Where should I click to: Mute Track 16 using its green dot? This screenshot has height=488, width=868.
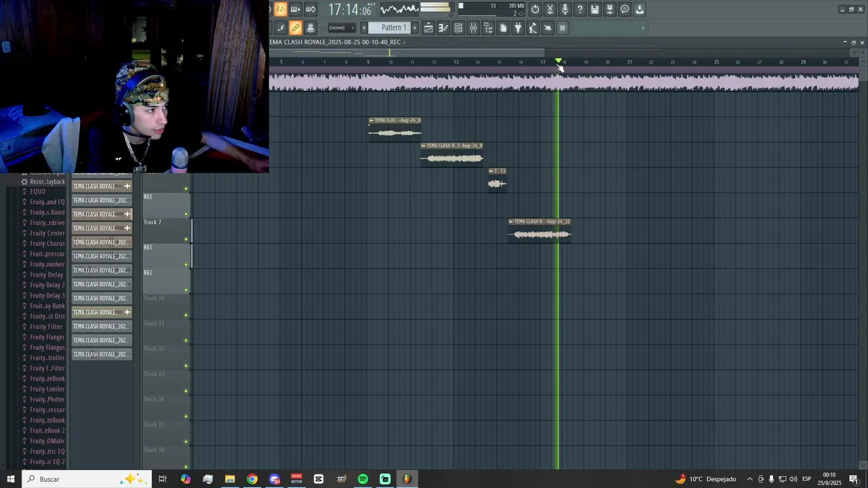coord(186,466)
